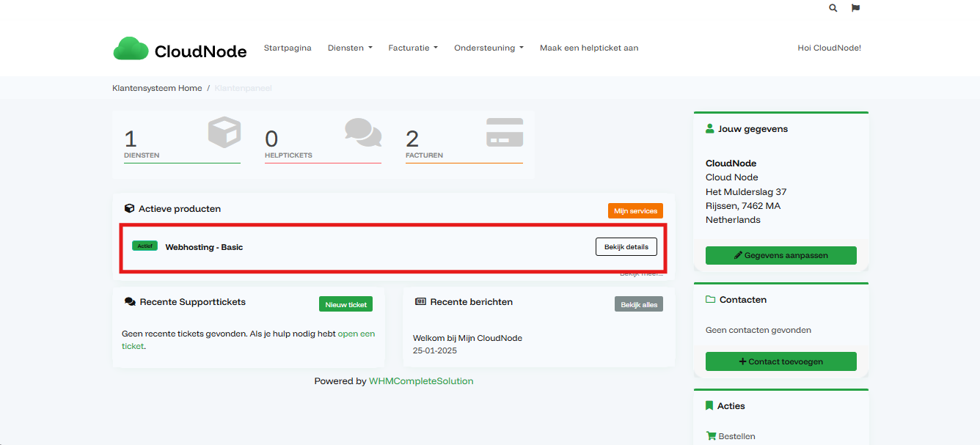Click the credit card icon on Facturen tile
This screenshot has height=445, width=980.
pos(505,132)
